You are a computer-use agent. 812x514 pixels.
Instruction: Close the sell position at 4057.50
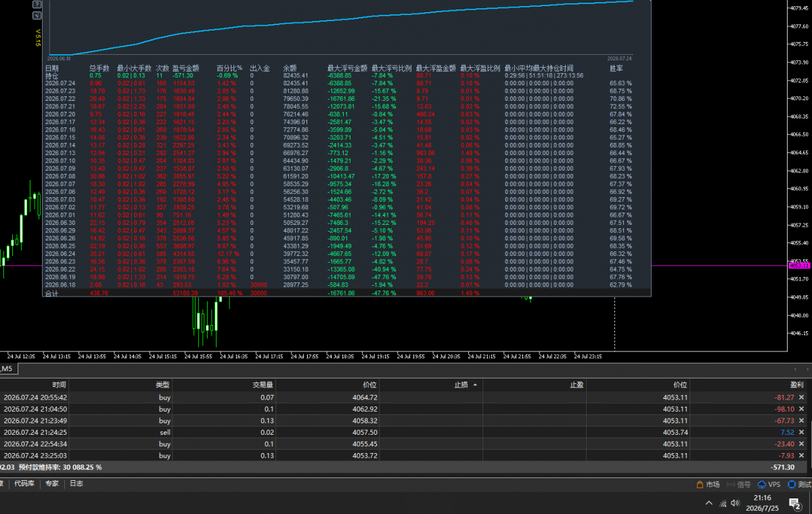(x=802, y=432)
